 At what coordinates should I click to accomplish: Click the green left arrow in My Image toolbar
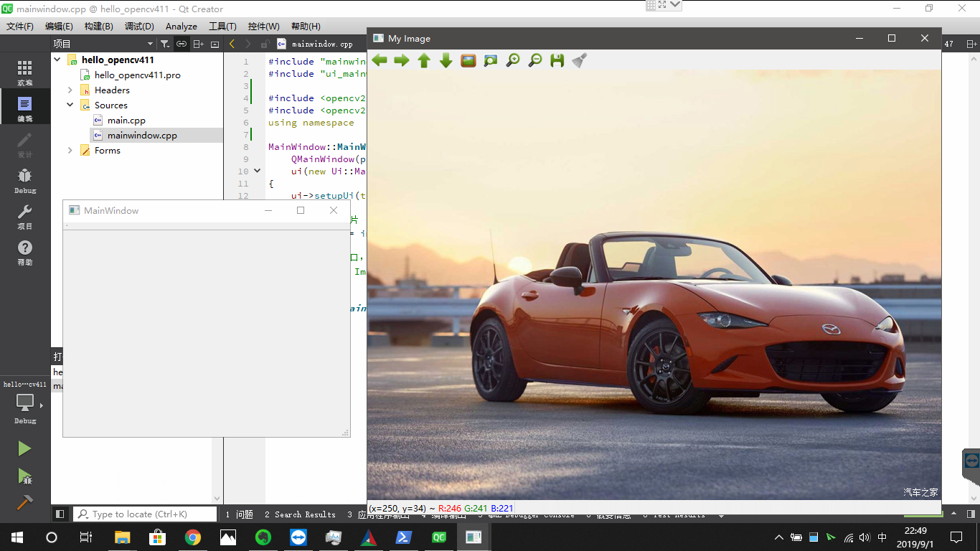380,60
